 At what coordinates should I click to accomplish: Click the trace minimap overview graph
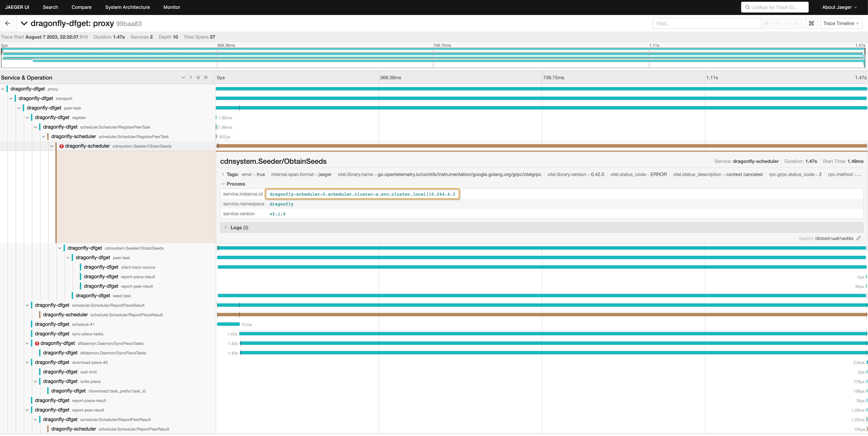pos(433,58)
